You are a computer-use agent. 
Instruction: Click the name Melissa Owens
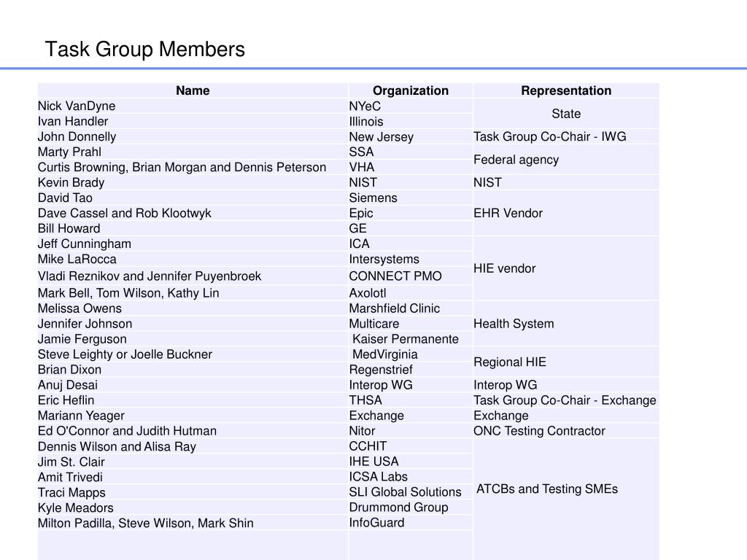pos(80,308)
